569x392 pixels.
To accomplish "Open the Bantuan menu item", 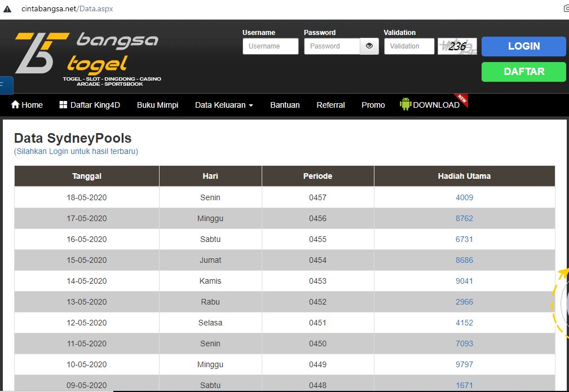I will (x=285, y=105).
